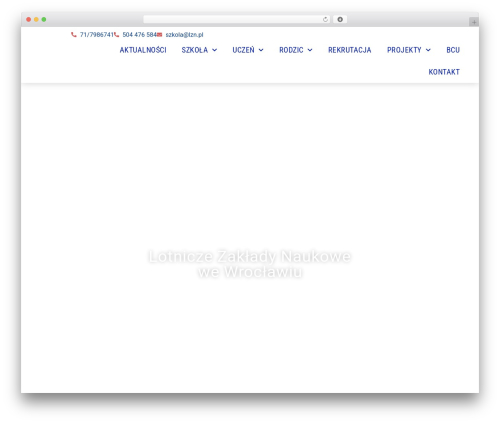Open the RODZIC menu item
This screenshot has width=500, height=423.
291,50
